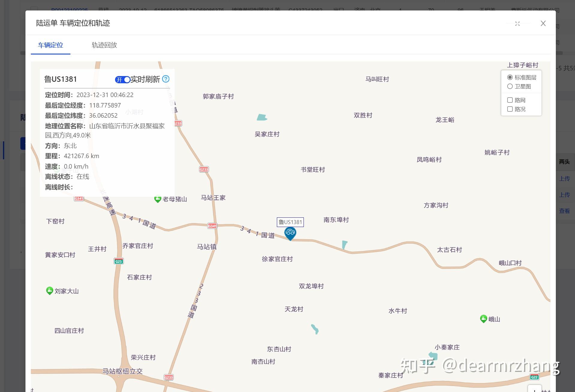575x392 pixels.
Task: Enable the 路况 checkbox
Action: click(510, 109)
